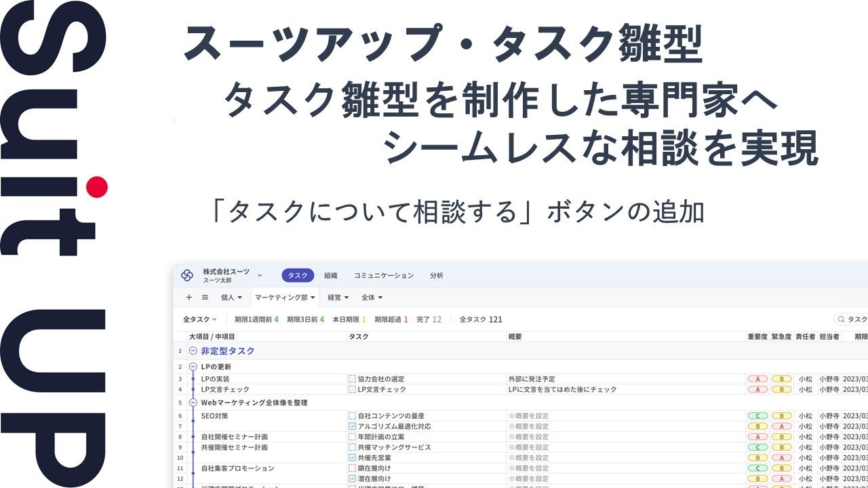The height and width of the screenshot is (488, 868).
Task: Check the 協力会社の選定 task checkbox
Action: [352, 380]
